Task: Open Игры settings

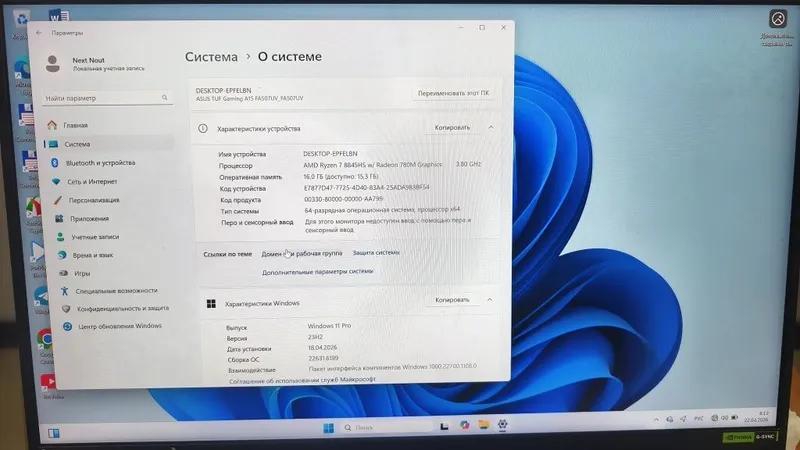Action: [82, 273]
